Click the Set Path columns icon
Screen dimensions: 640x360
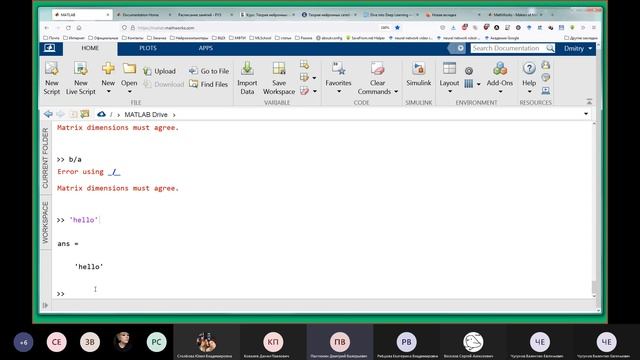pos(469,84)
